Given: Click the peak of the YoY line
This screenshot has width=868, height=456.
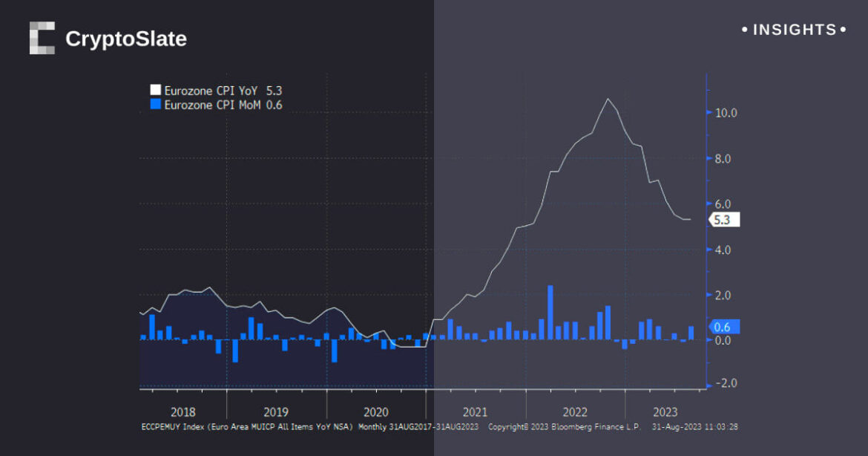Looking at the screenshot, I should pyautogui.click(x=608, y=99).
